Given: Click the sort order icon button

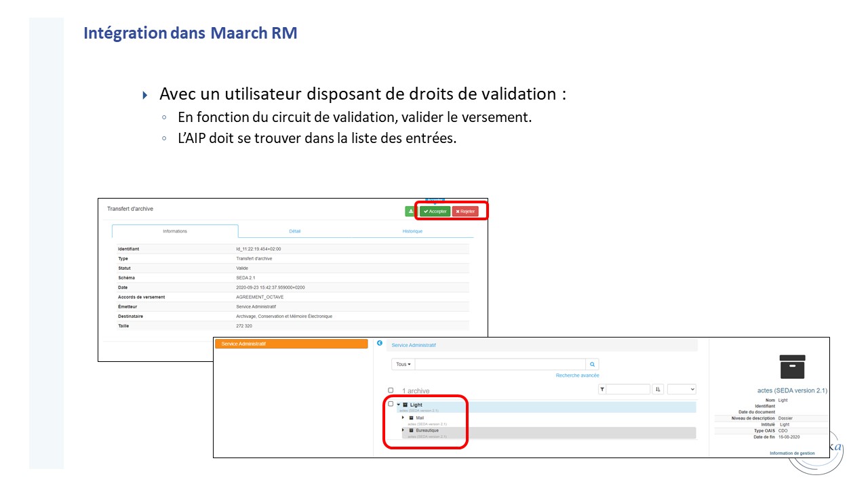Looking at the screenshot, I should [x=658, y=390].
